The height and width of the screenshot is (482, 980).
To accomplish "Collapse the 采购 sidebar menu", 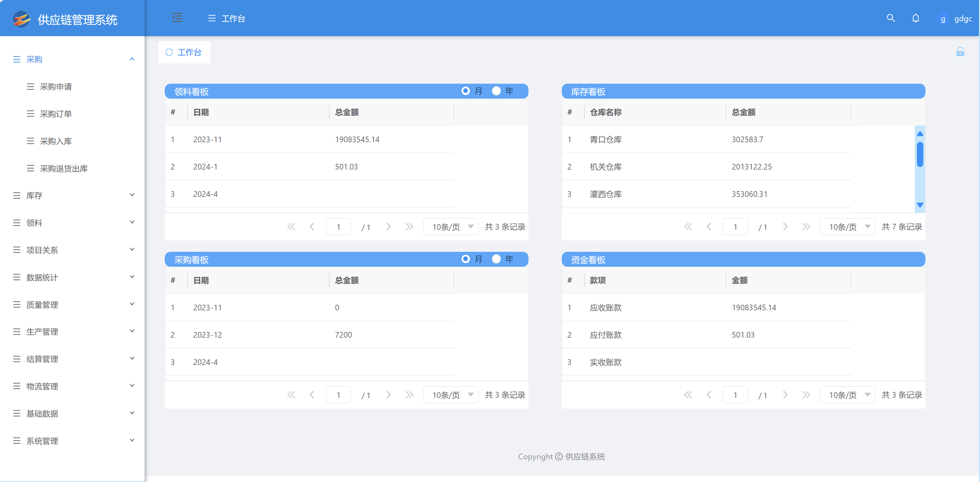I will pos(72,59).
